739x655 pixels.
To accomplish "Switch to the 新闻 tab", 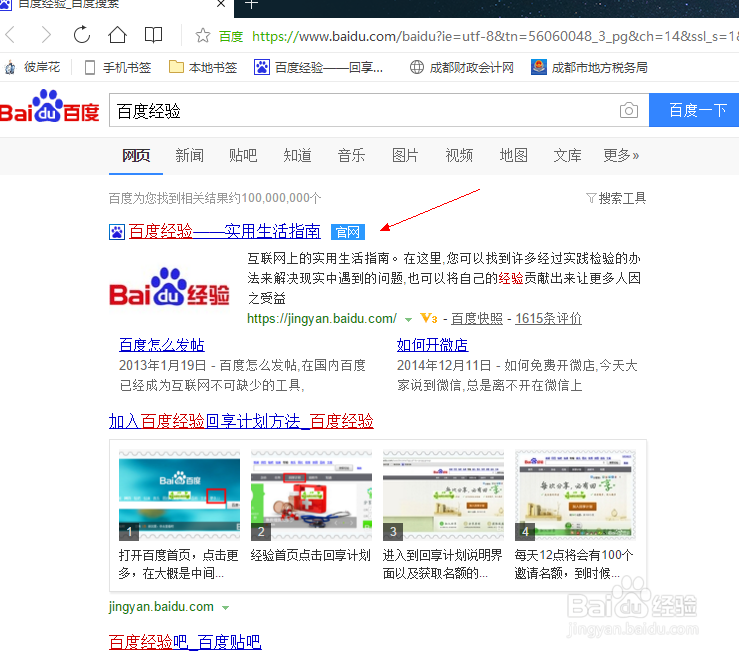I will coord(189,155).
